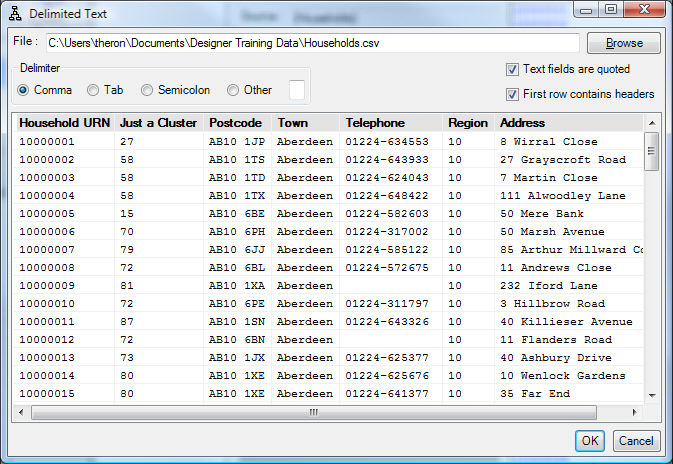The width and height of the screenshot is (673, 464).
Task: Click telephone 01224-311797
Action: point(387,304)
